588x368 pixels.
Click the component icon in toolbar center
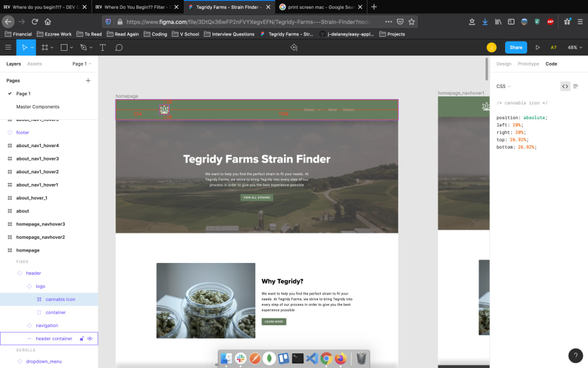[x=294, y=48]
